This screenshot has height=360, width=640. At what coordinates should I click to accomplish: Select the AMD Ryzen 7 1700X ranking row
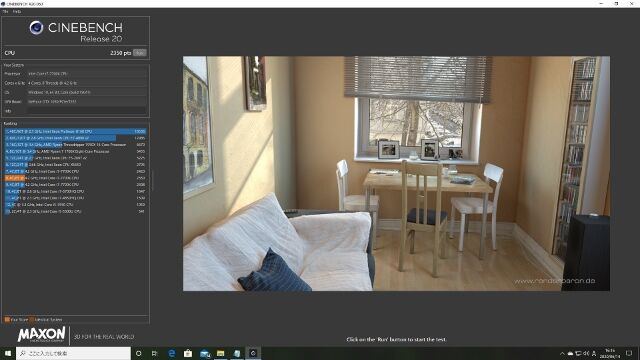tap(76, 151)
